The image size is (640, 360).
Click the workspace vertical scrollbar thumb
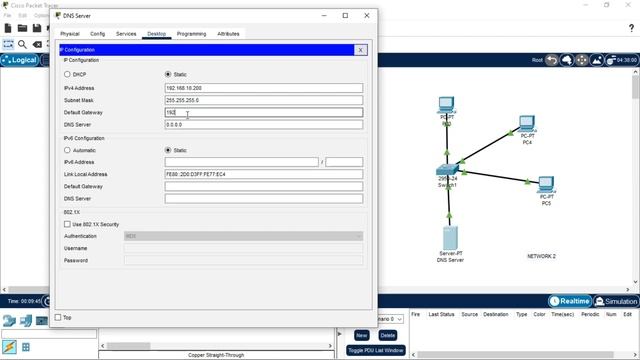tap(636, 87)
